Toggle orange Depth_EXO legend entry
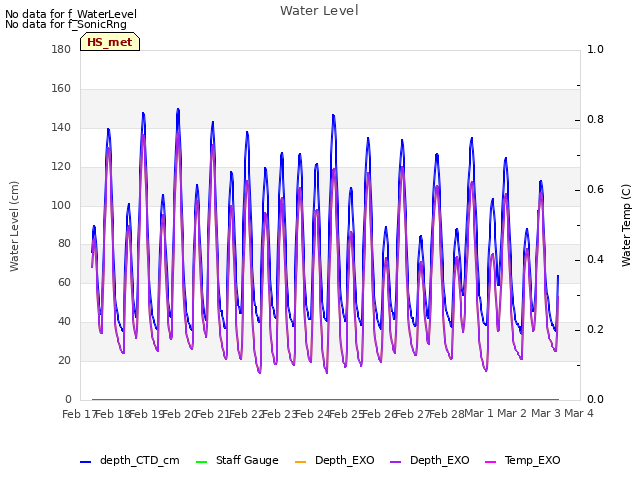The height and width of the screenshot is (480, 640). click(334, 460)
